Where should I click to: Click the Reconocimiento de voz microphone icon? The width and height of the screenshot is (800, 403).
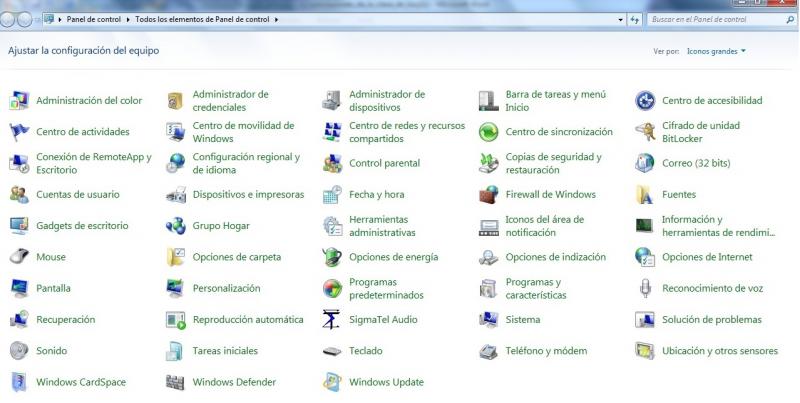click(x=645, y=288)
